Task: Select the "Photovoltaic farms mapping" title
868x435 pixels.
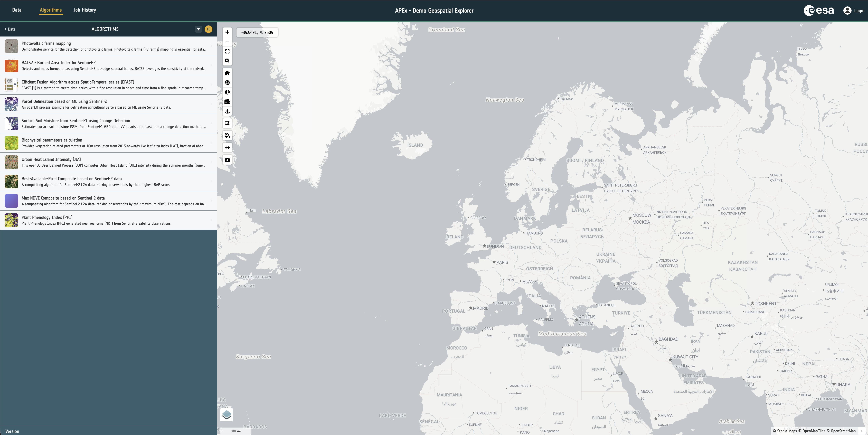Action: (x=46, y=43)
